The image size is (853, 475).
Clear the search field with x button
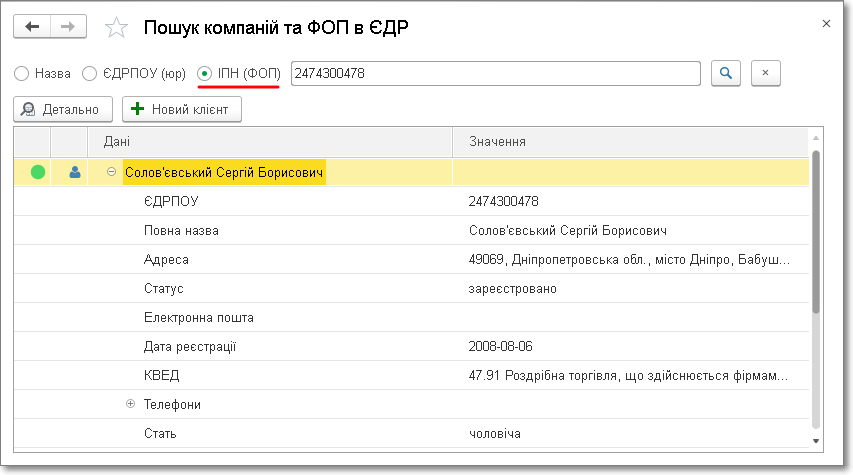click(765, 73)
